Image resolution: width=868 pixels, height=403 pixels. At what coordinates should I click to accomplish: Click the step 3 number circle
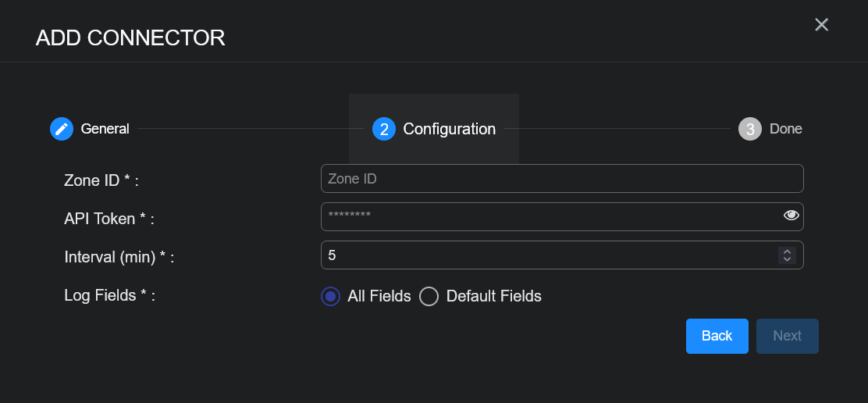750,129
